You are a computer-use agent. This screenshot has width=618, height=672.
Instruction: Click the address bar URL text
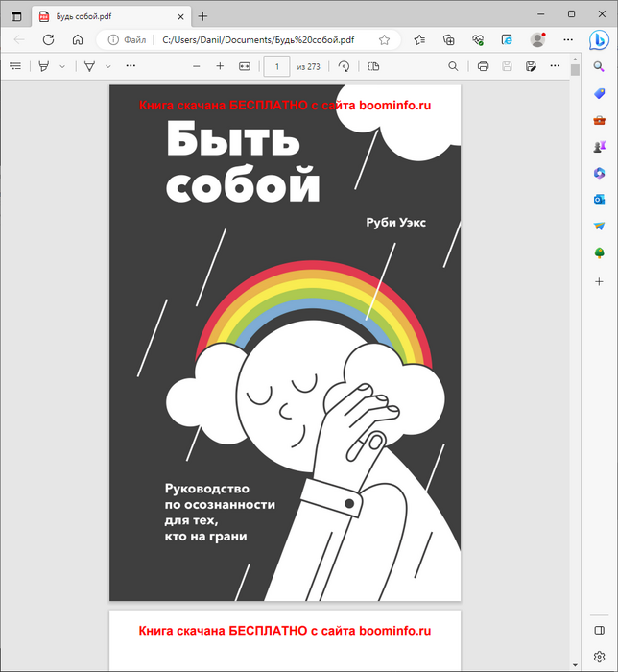click(258, 40)
